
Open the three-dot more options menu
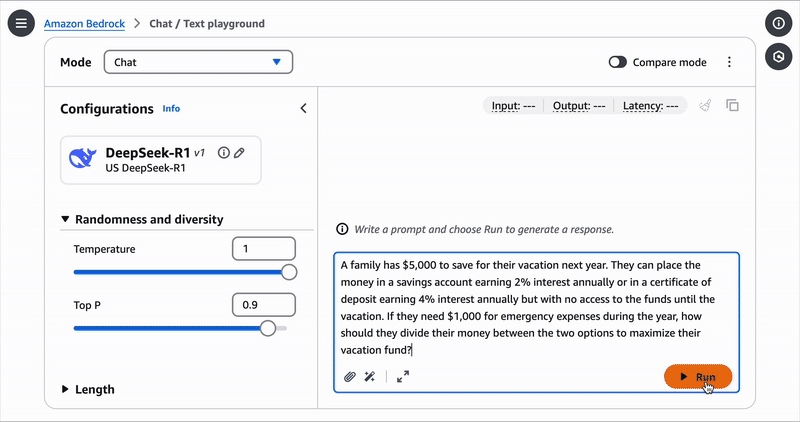coord(729,62)
